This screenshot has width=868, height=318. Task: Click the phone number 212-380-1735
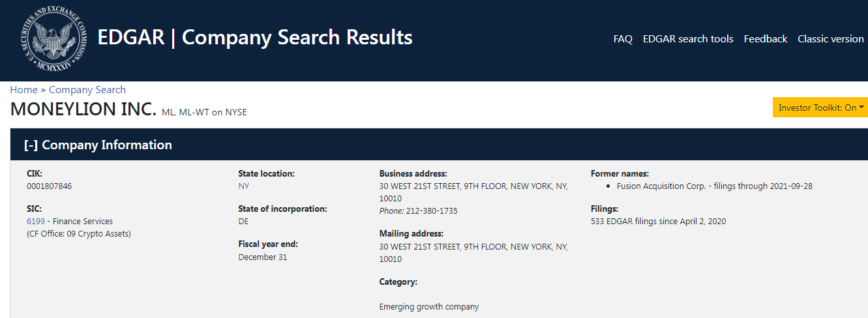pos(430,211)
